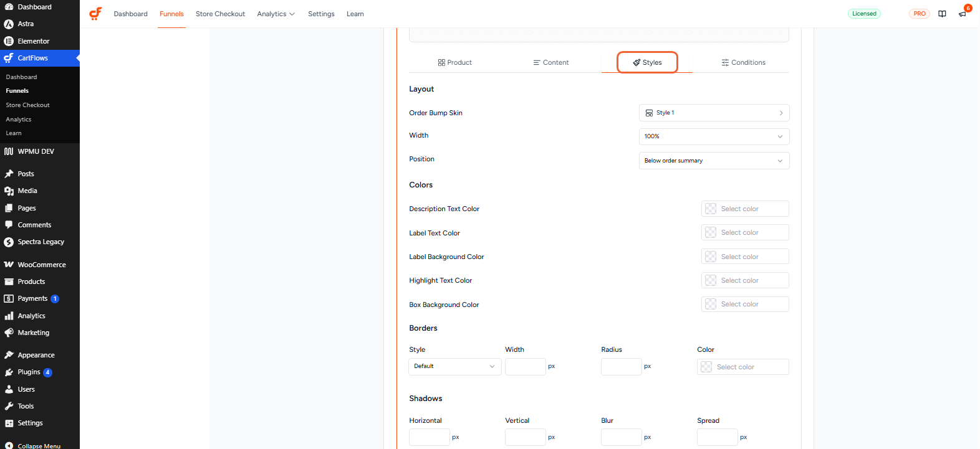Click the Pages sidebar icon
This screenshot has height=449, width=980.
(x=9, y=208)
